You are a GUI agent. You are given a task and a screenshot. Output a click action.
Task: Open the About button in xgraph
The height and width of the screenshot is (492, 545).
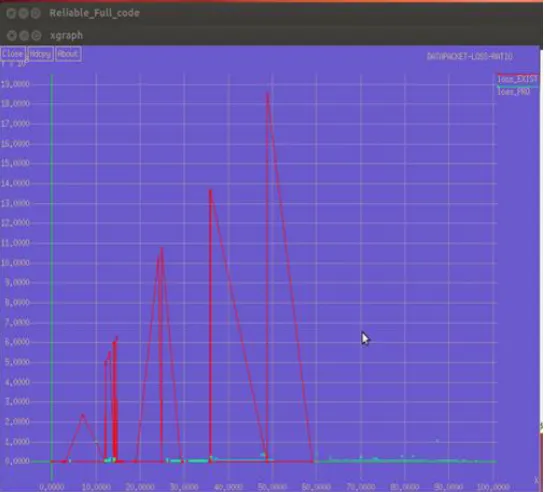click(x=68, y=54)
